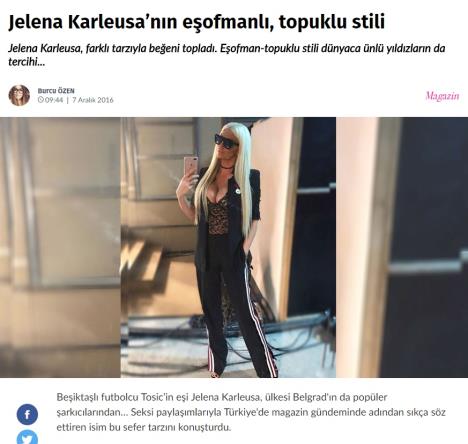Share the article via Facebook icon
Image resolution: width=468 pixels, height=444 pixels.
click(27, 414)
